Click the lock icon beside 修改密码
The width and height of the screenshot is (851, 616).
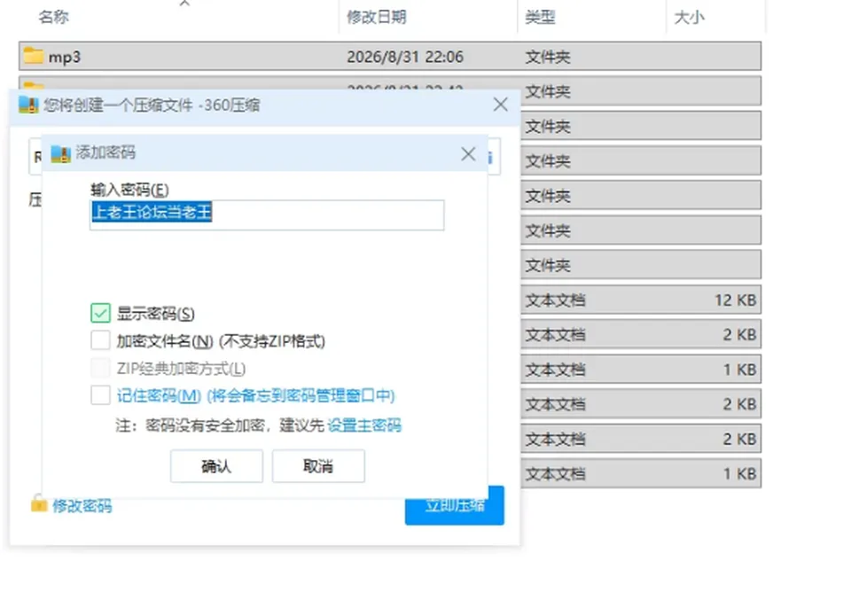pos(38,503)
